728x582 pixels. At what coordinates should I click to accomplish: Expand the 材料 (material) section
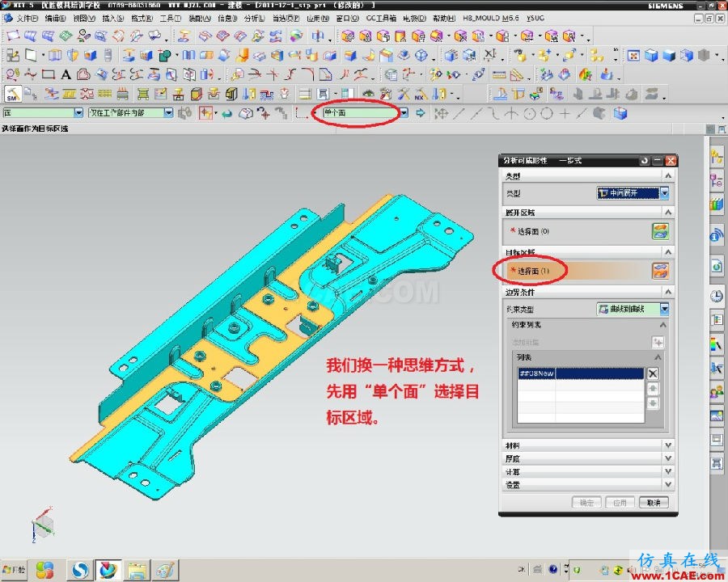click(x=587, y=445)
